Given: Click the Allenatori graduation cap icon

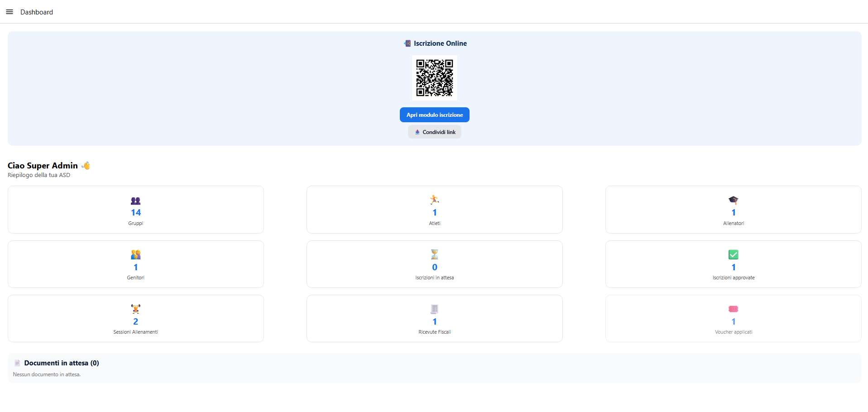Looking at the screenshot, I should click(x=733, y=200).
